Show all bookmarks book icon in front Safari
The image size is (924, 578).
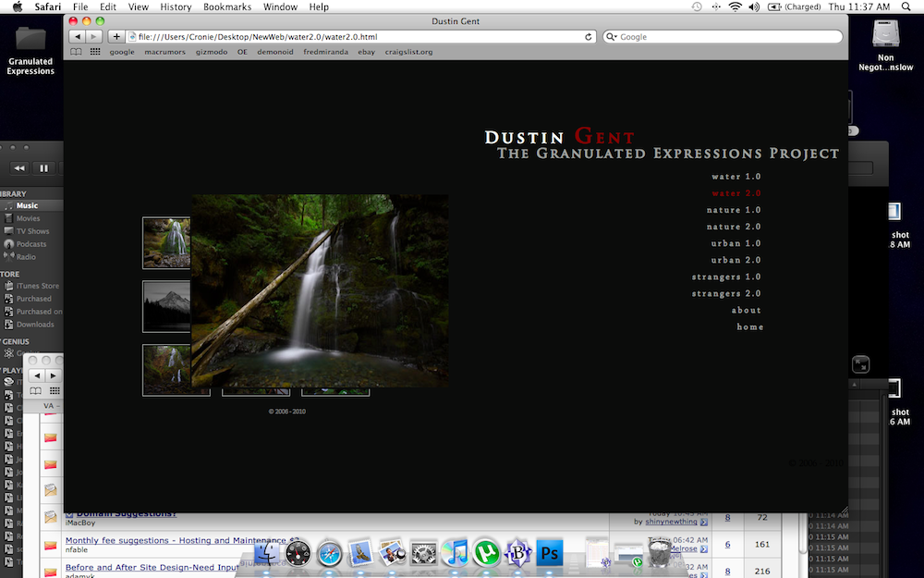click(76, 52)
